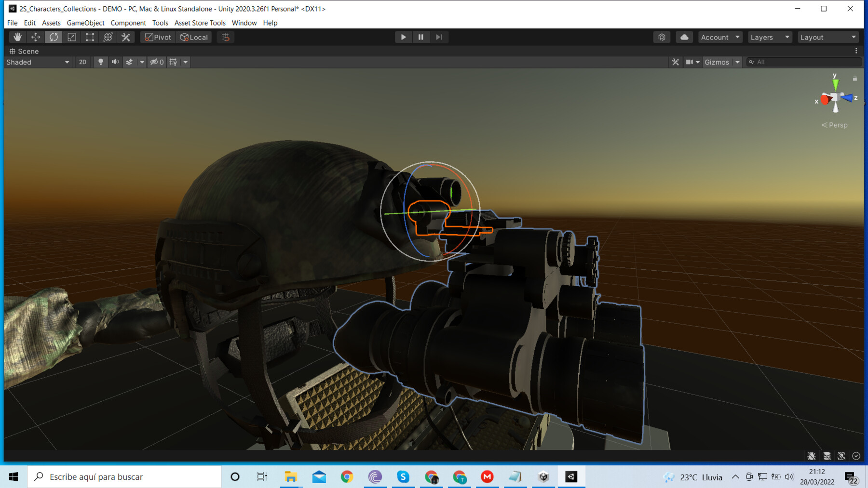The width and height of the screenshot is (868, 488).
Task: Open Shaded draw mode dropdown
Action: (38, 62)
